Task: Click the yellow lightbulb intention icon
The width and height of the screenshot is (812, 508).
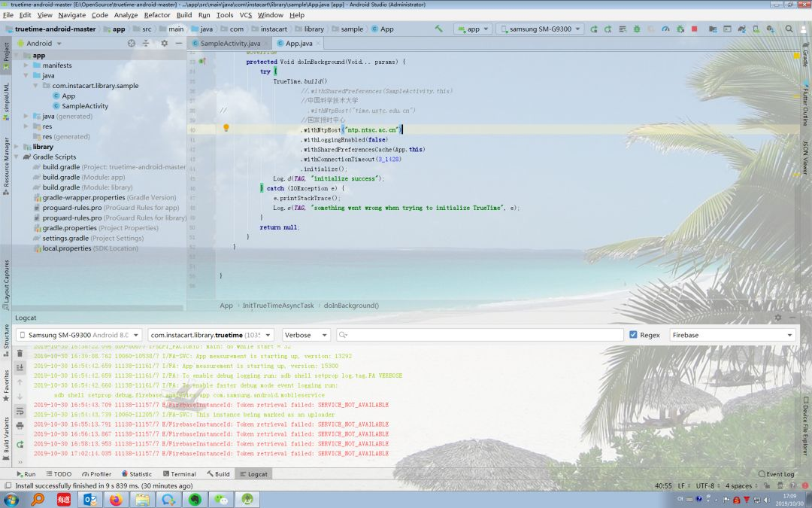Action: (x=226, y=129)
